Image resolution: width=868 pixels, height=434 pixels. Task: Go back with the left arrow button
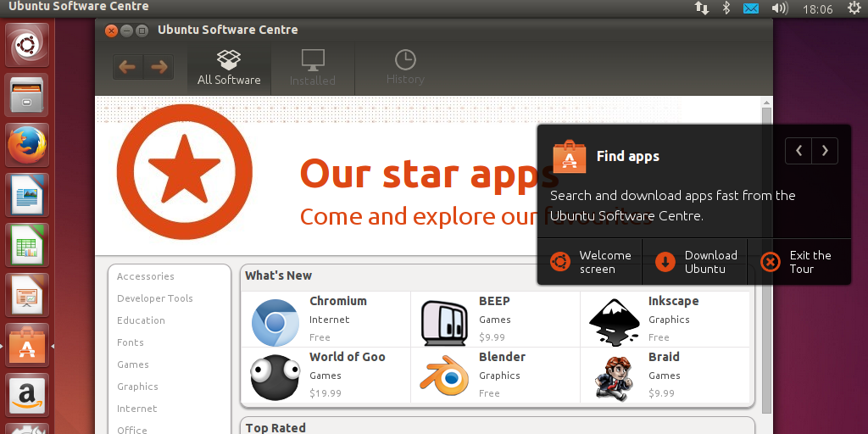[x=128, y=67]
